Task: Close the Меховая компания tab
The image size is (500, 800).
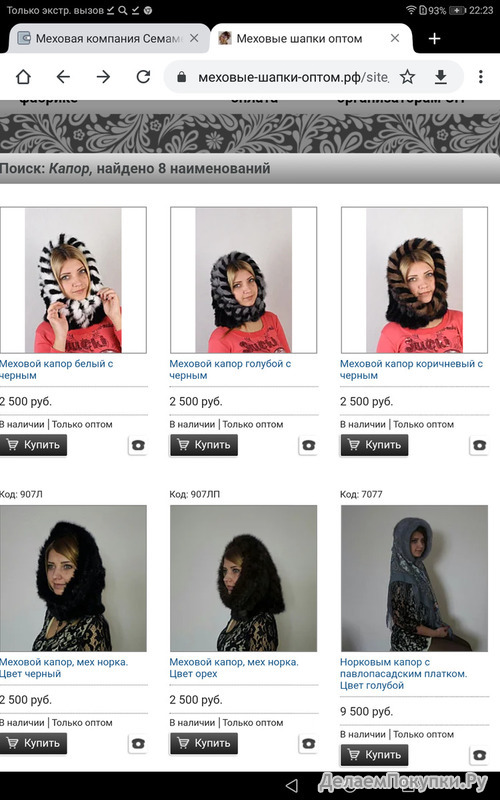Action: click(x=194, y=38)
